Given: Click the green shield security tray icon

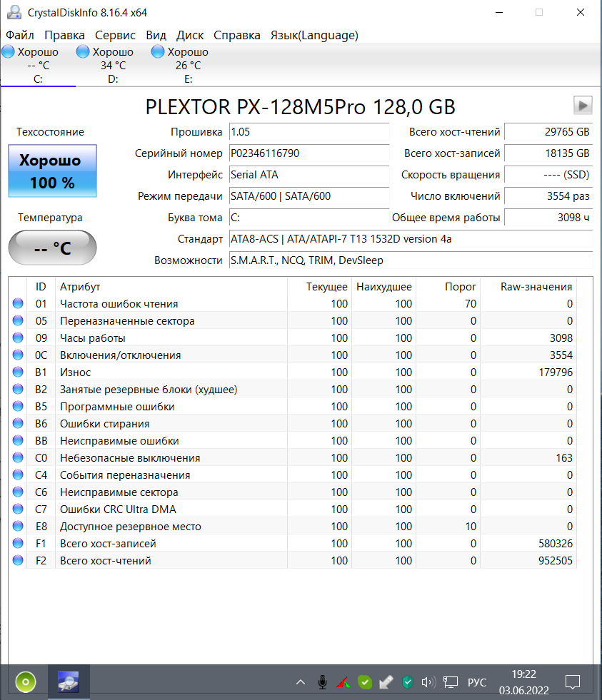Looking at the screenshot, I should (407, 682).
